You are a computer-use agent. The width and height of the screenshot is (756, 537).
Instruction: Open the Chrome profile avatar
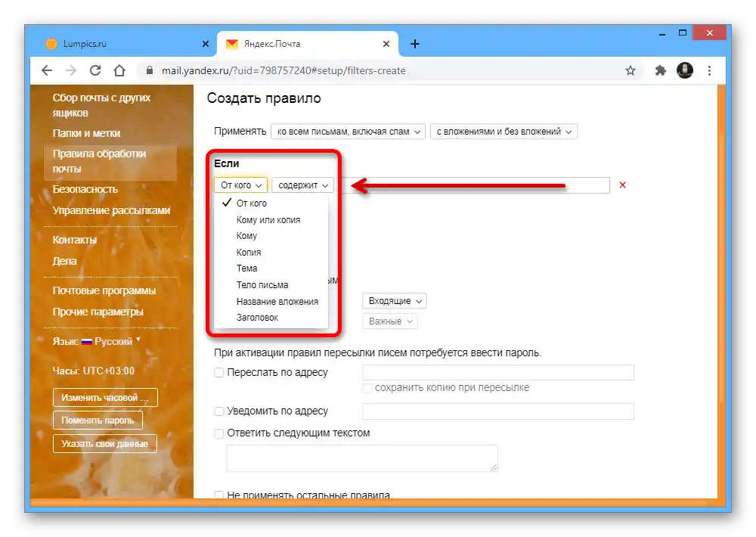click(685, 70)
